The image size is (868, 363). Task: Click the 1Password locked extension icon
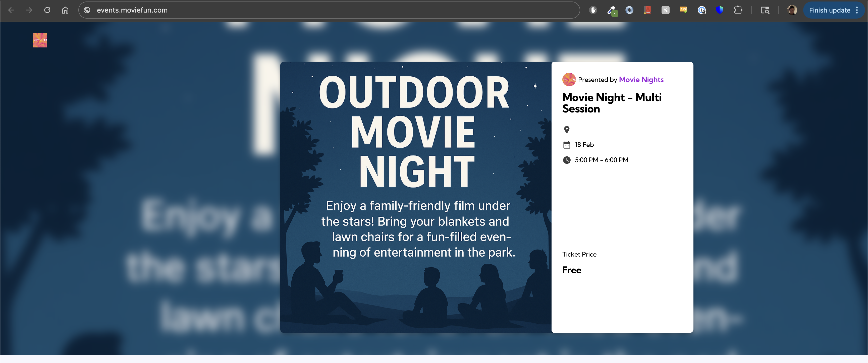701,10
